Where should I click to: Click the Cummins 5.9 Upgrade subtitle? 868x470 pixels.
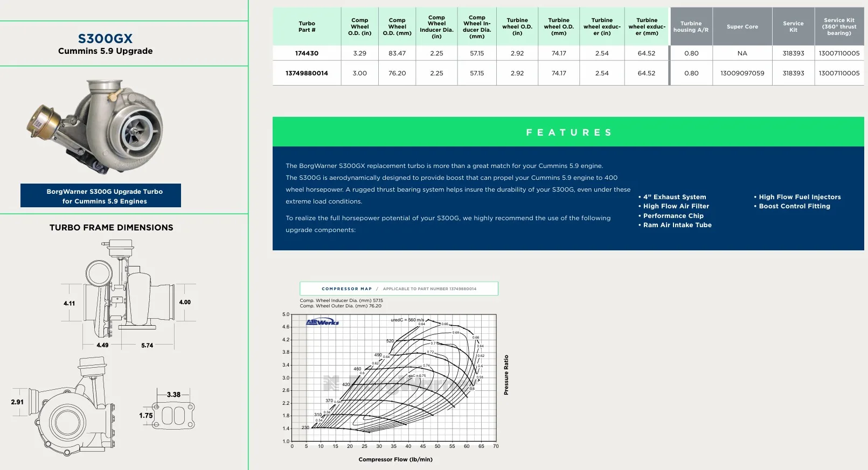pyautogui.click(x=105, y=51)
